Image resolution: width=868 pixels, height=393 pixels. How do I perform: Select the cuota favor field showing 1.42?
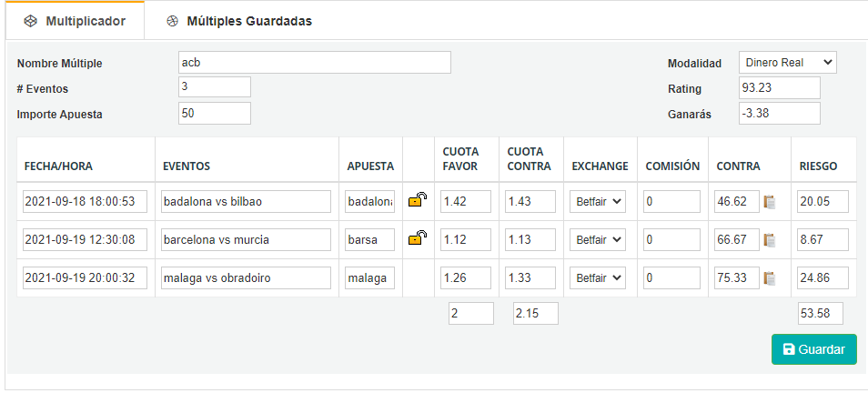click(466, 202)
